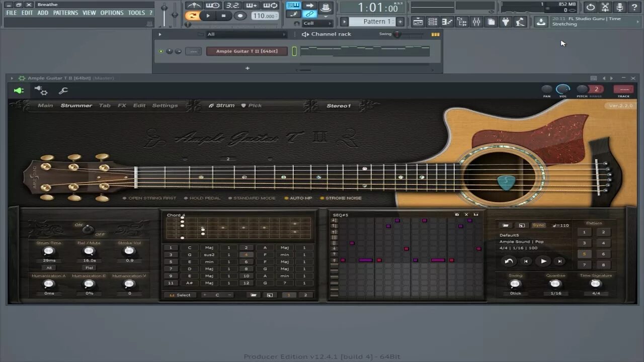
Task: Click FL Studio transport stop button
Action: click(x=223, y=16)
